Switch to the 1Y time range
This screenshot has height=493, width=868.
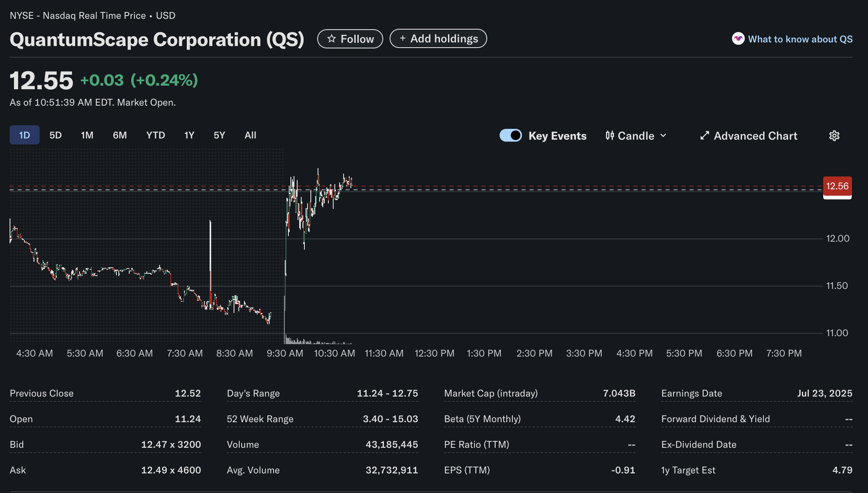189,135
